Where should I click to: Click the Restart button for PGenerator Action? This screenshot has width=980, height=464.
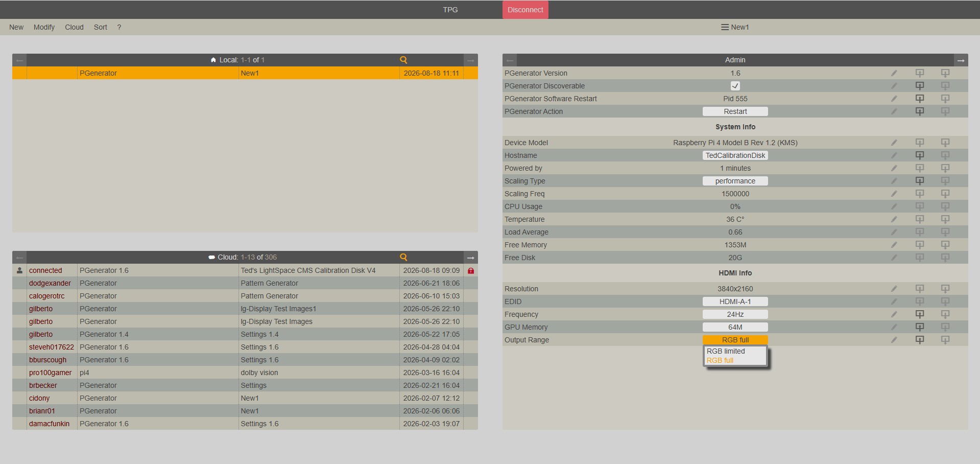pos(735,111)
